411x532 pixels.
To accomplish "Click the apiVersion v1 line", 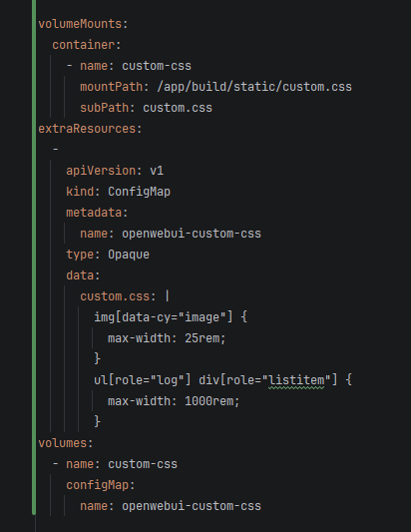I will click(115, 171).
